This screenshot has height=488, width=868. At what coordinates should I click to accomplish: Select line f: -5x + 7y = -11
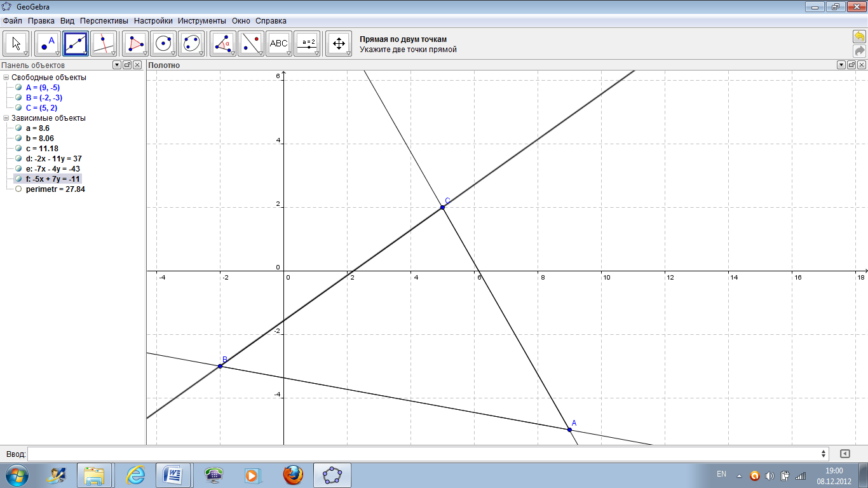[53, 179]
